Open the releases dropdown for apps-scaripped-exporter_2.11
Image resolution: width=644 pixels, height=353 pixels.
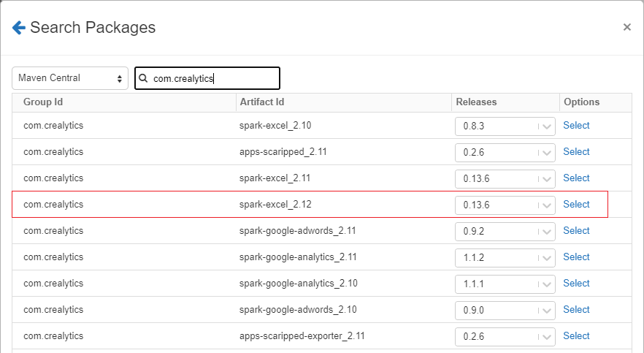click(x=505, y=337)
